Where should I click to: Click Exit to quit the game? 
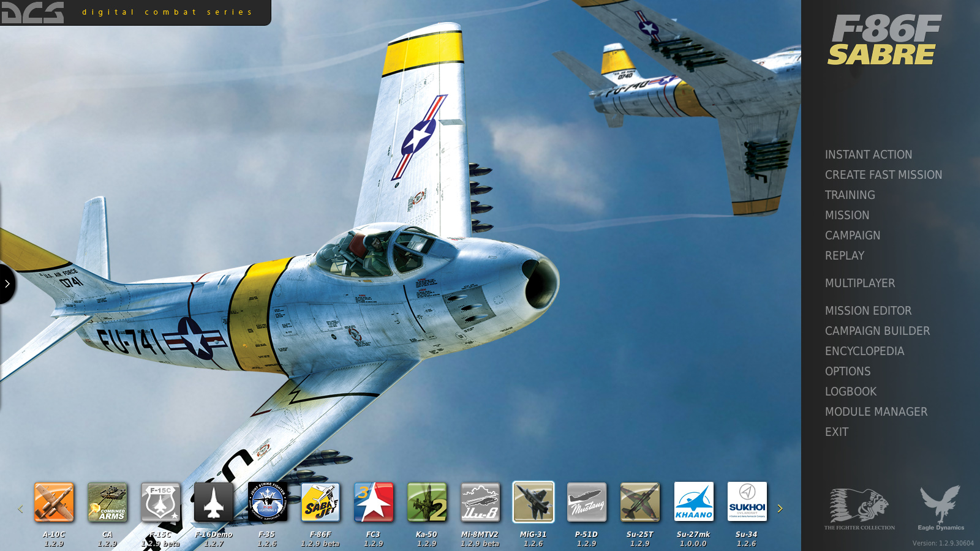click(x=836, y=432)
